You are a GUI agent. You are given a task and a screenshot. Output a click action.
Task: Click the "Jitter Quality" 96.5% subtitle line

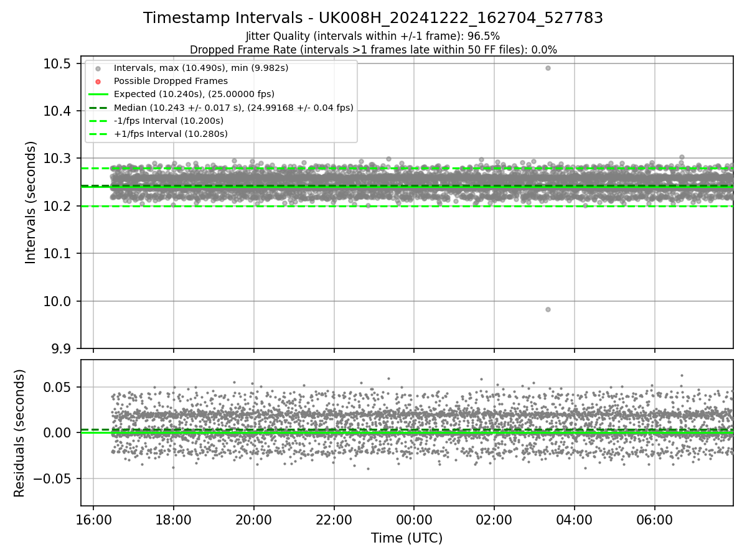[373, 36]
